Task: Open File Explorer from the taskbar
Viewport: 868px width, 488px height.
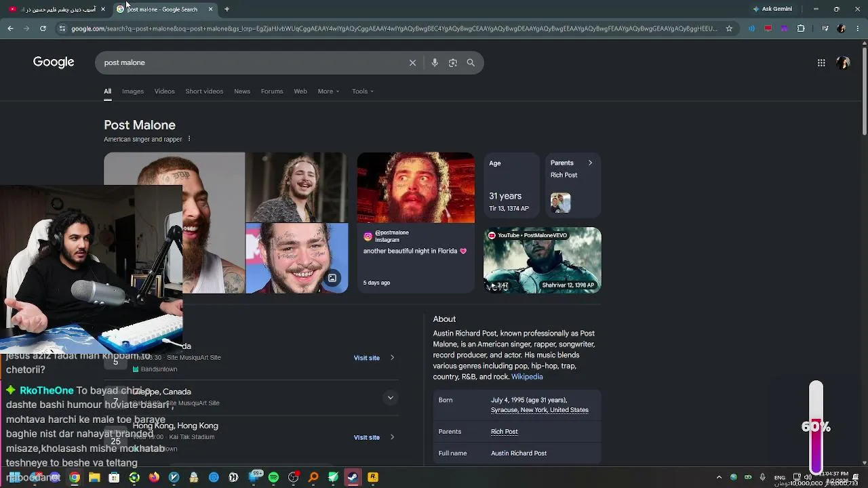Action: point(94,477)
